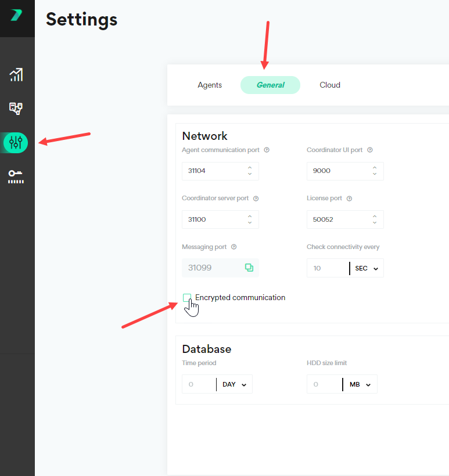449x476 pixels.
Task: Click help icon beside Coordinator UI port
Action: 370,150
